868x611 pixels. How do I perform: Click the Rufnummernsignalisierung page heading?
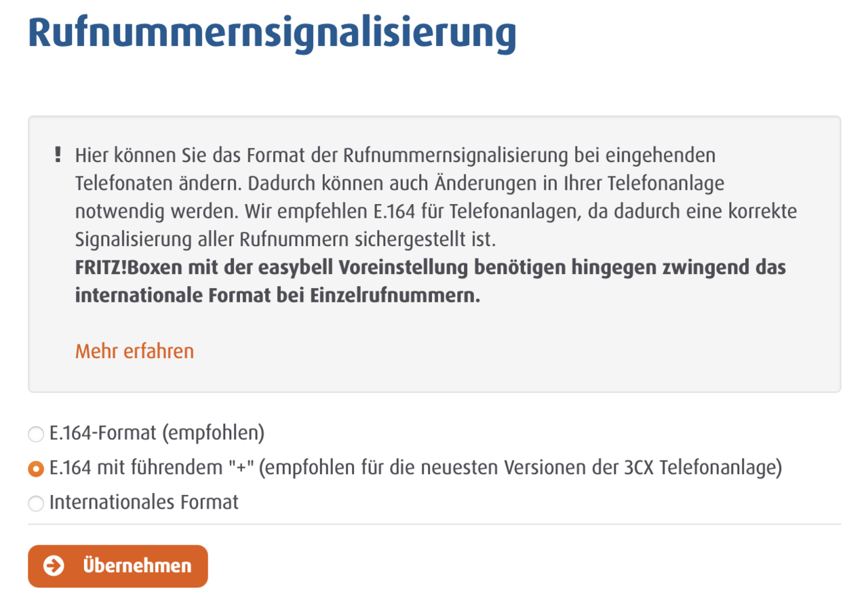coord(272,34)
